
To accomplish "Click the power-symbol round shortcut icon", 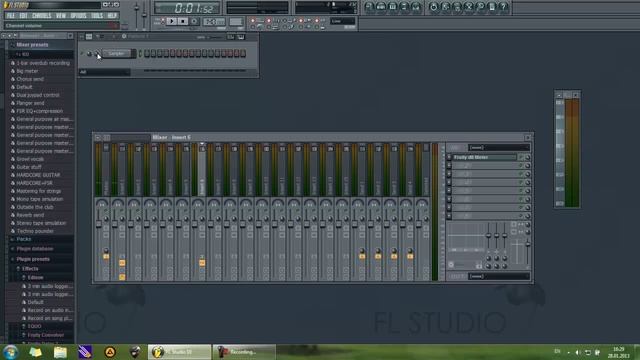I will [433, 7].
